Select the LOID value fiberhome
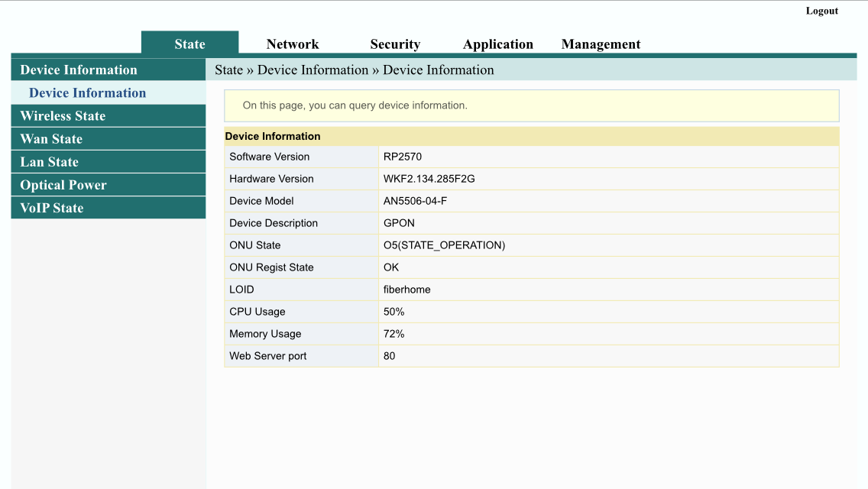This screenshot has width=868, height=489. (x=406, y=290)
